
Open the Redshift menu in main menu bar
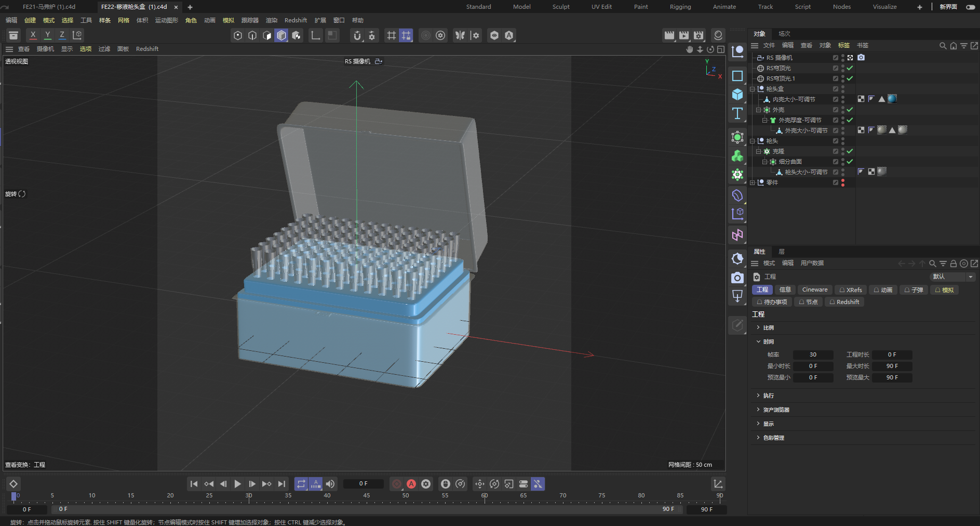296,20
